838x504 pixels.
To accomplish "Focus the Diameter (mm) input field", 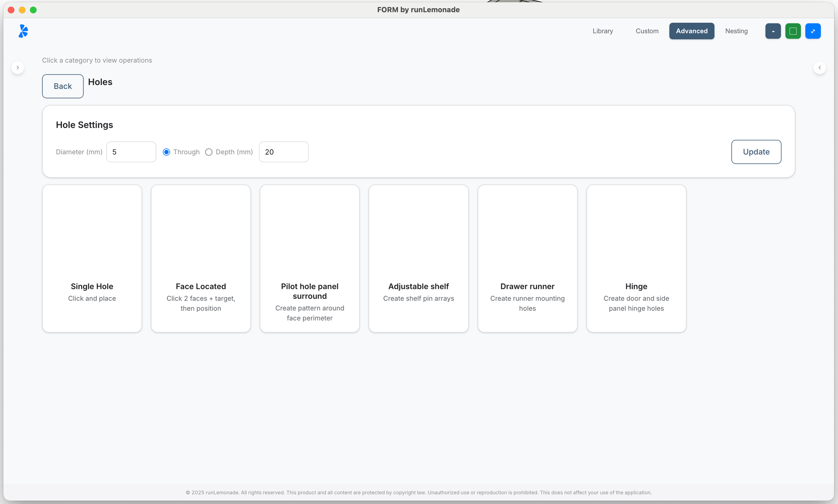I will click(x=131, y=152).
